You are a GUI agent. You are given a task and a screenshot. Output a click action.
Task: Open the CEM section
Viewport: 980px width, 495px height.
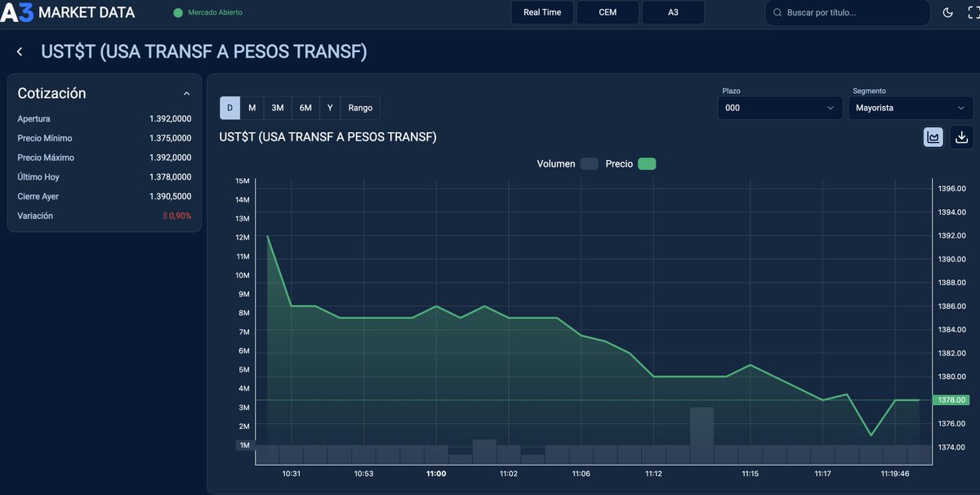coord(608,12)
